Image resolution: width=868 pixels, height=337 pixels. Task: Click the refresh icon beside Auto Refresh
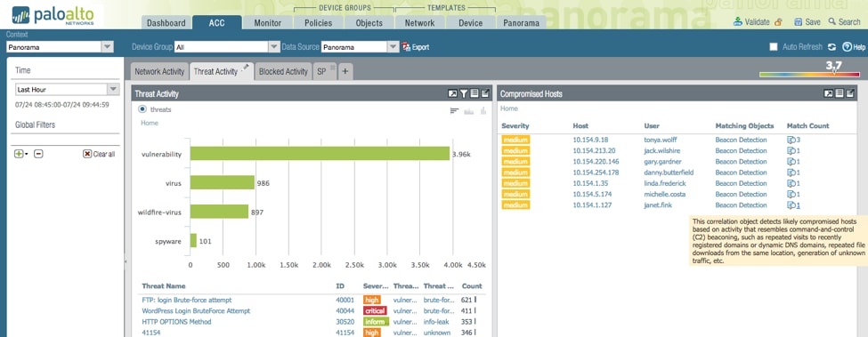pyautogui.click(x=832, y=47)
